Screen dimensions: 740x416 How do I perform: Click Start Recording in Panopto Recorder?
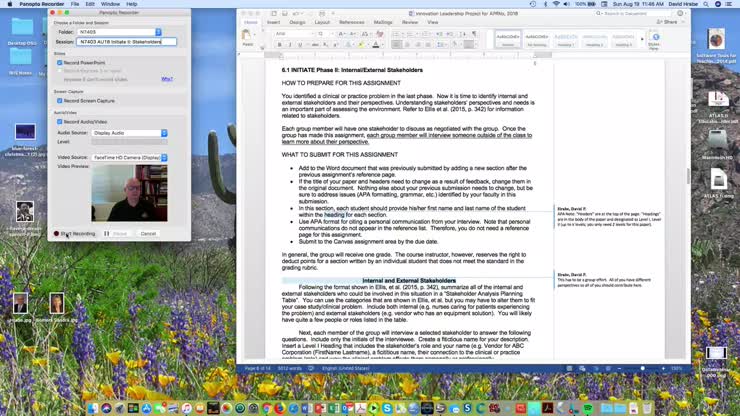[74, 234]
